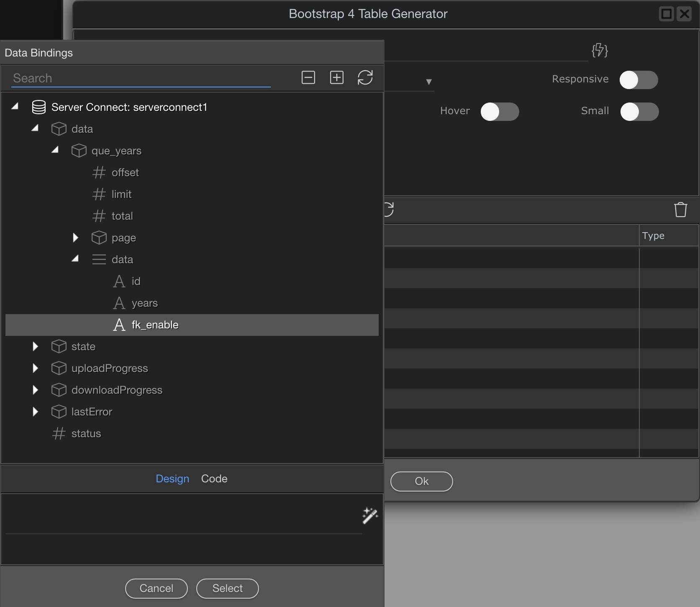
Task: Click the reload columns icon beside the panel
Action: [x=389, y=209]
